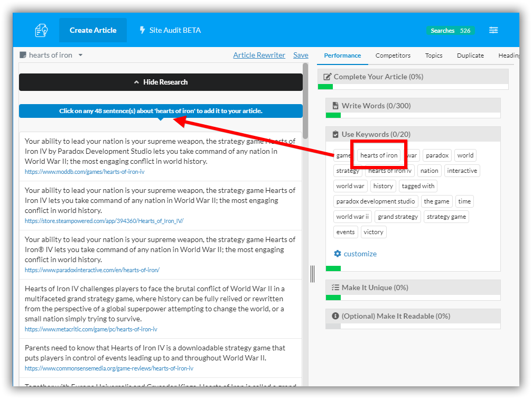This screenshot has width=532, height=399.
Task: Select the 'history' keyword tag
Action: coord(383,186)
